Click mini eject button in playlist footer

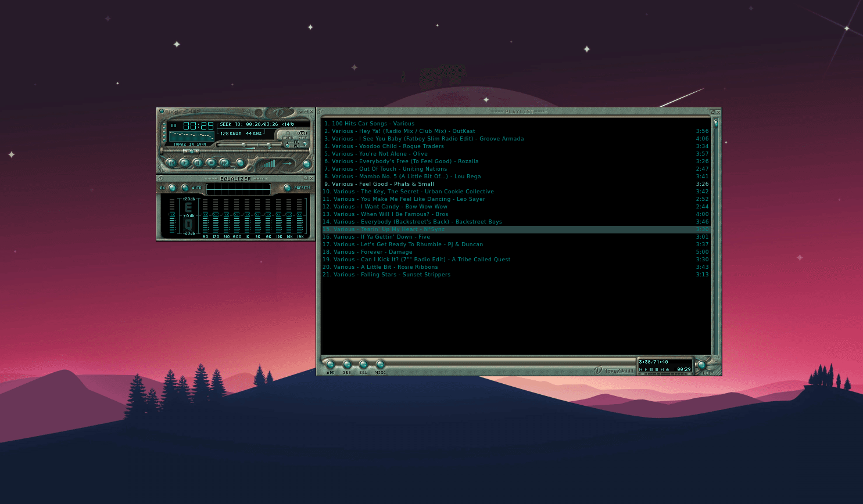667,369
